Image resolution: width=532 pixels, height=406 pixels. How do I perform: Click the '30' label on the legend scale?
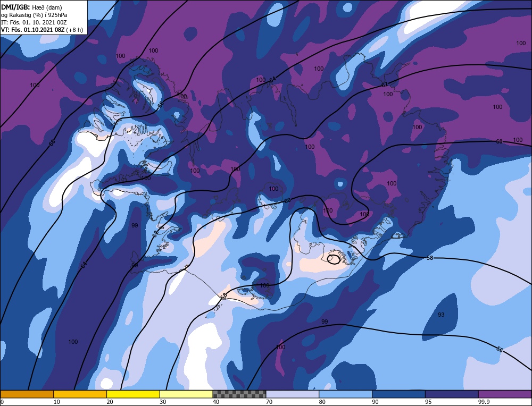163,402
